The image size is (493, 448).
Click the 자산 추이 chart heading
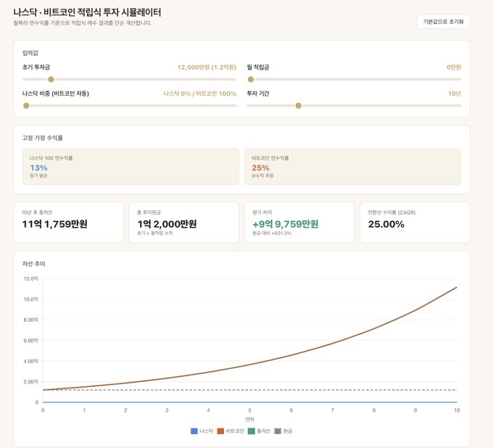point(33,264)
